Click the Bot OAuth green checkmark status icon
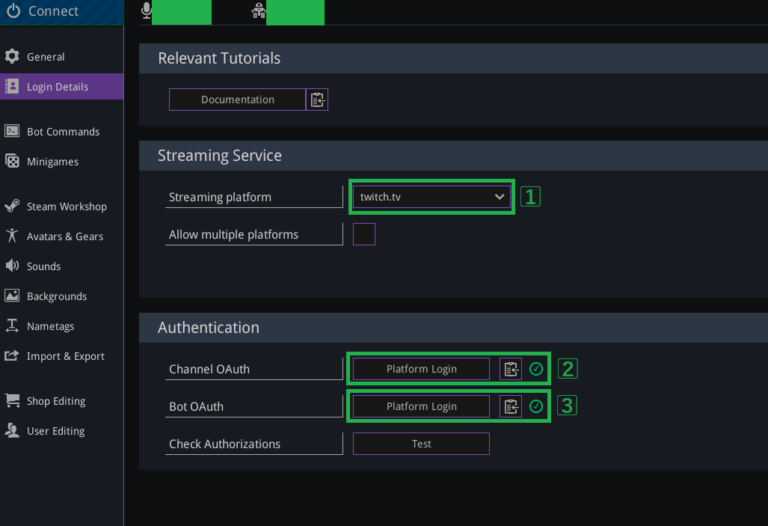The width and height of the screenshot is (768, 526). tap(536, 406)
